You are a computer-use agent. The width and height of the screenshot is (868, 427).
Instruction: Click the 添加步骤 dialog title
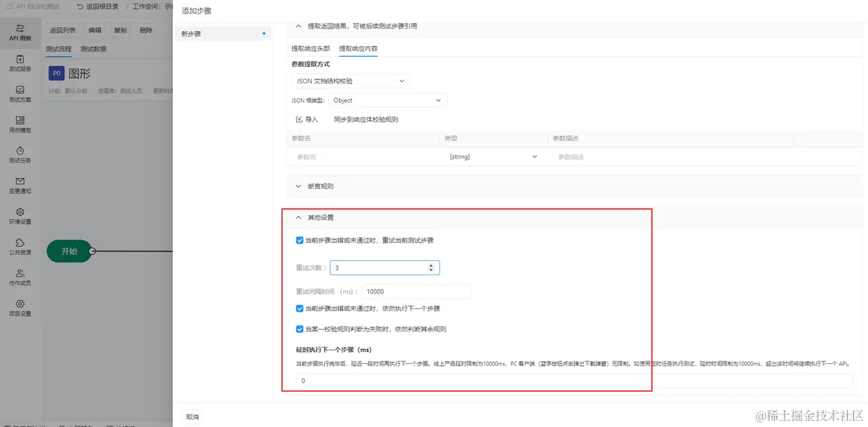tap(196, 12)
